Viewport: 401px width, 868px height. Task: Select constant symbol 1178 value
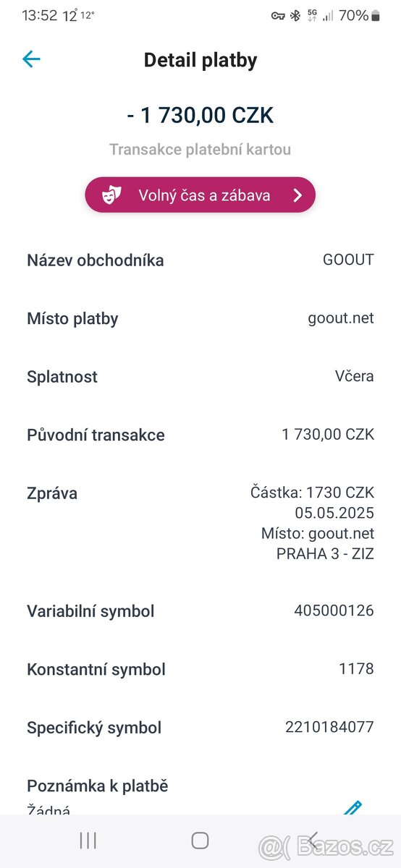356,668
